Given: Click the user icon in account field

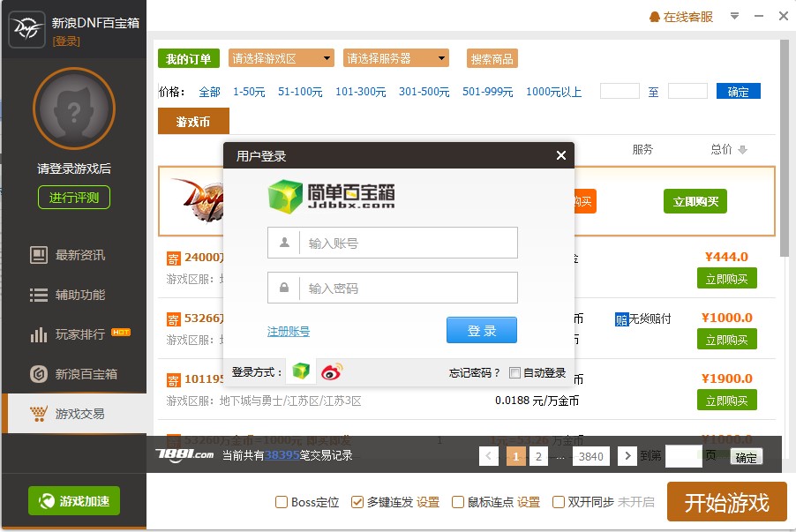Looking at the screenshot, I should click(284, 243).
